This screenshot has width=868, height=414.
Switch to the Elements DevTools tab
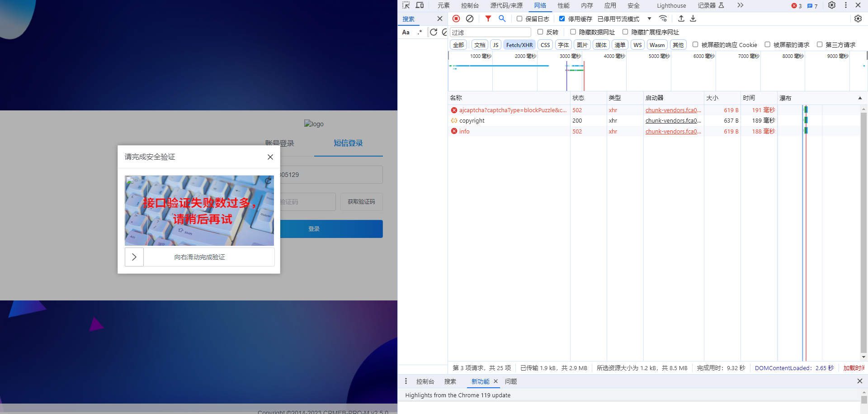tap(443, 5)
